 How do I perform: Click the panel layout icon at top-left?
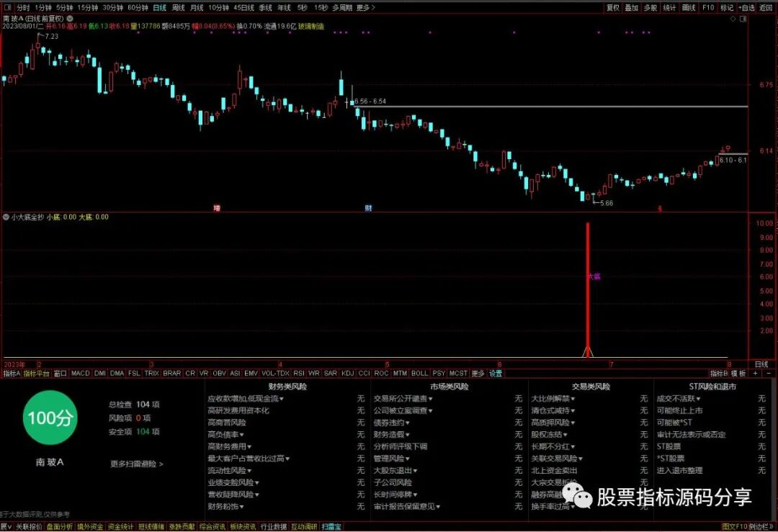pyautogui.click(x=7, y=7)
